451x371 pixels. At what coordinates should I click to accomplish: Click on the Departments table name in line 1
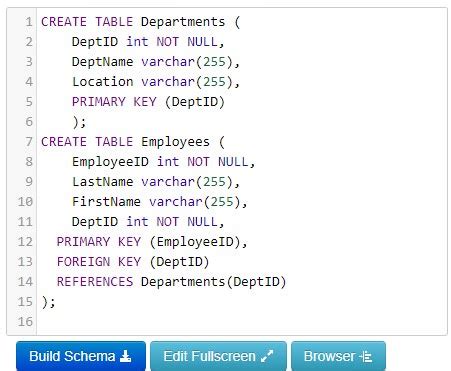(183, 22)
